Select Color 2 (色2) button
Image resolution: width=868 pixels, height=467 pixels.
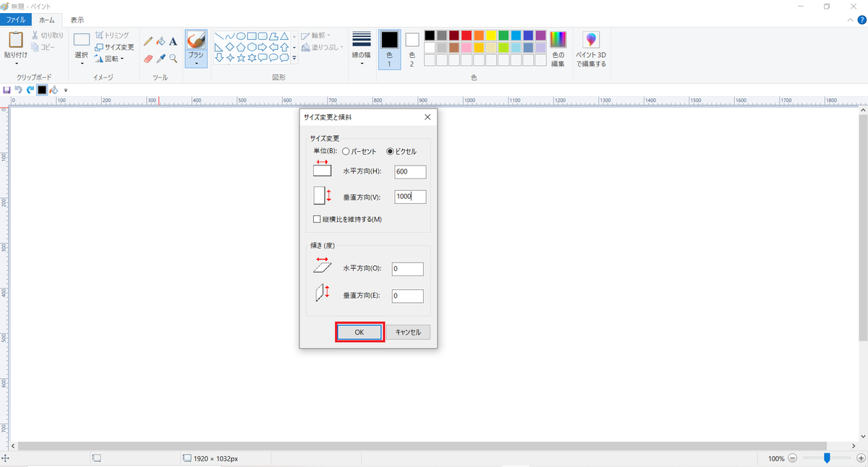click(412, 49)
